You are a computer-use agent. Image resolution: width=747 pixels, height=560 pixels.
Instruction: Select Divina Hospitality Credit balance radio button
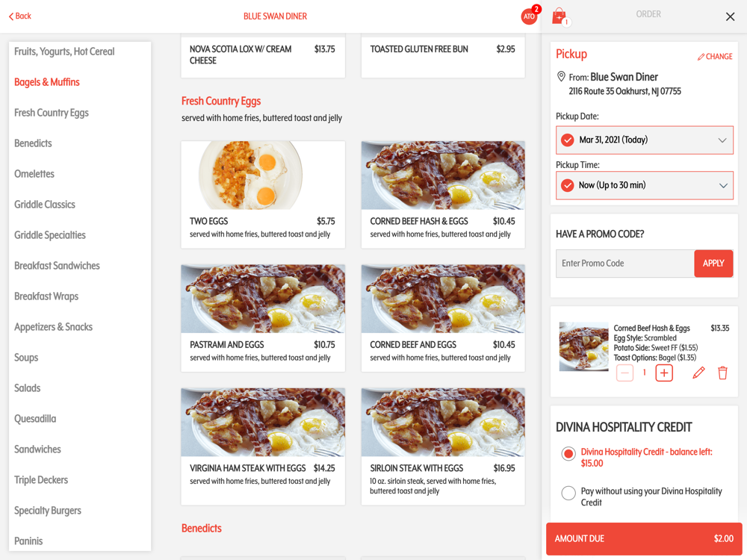tap(568, 454)
